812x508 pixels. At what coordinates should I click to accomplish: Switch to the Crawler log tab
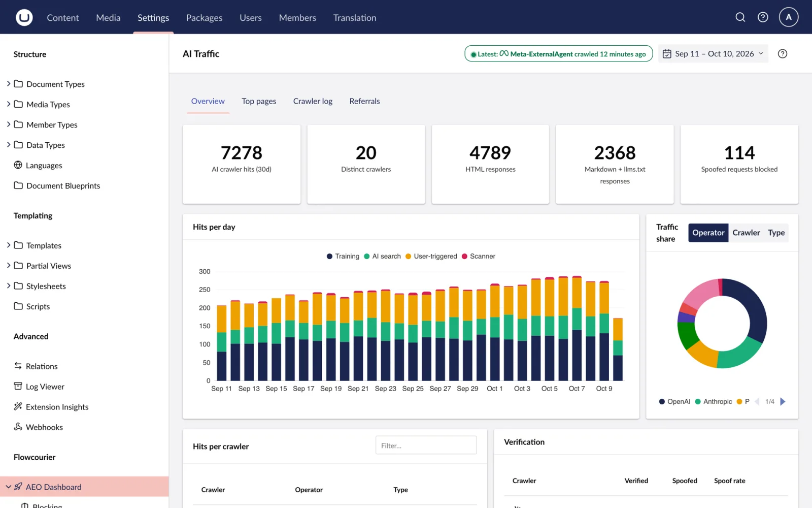click(x=313, y=101)
